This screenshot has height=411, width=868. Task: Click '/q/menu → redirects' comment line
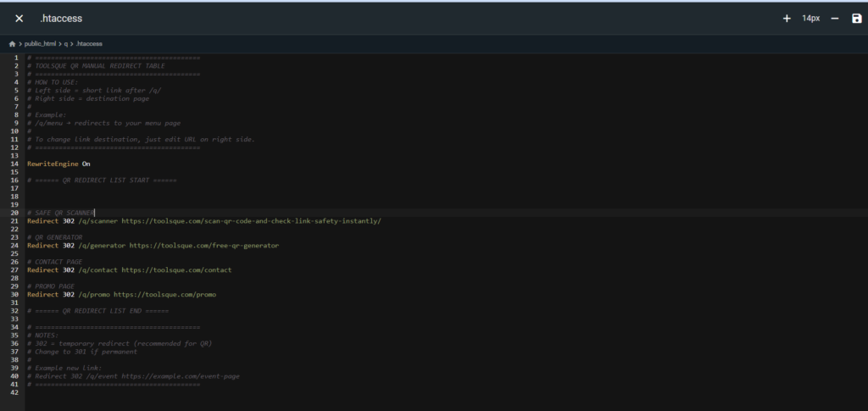tap(104, 123)
